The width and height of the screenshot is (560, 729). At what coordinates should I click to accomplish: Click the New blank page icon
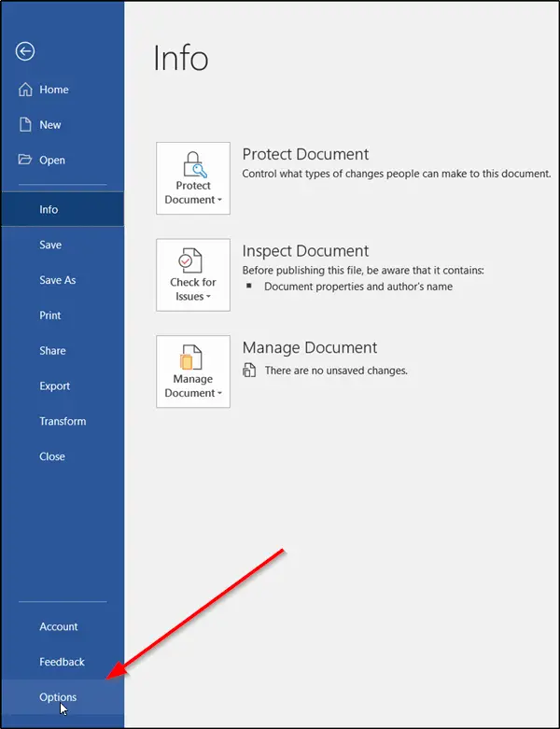point(25,124)
